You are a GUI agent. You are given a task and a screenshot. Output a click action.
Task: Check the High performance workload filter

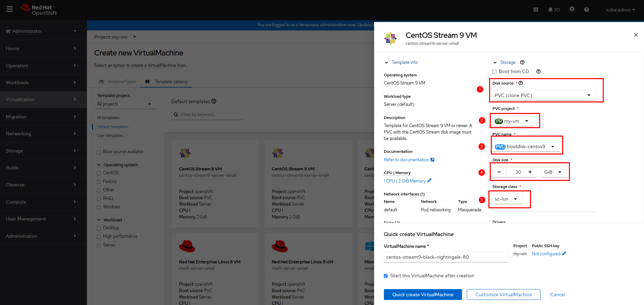point(99,237)
